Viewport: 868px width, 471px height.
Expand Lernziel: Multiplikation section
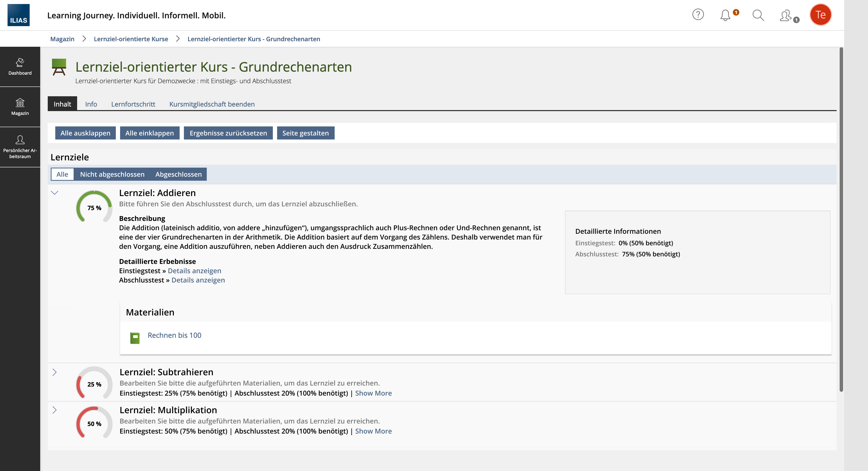[x=55, y=410]
